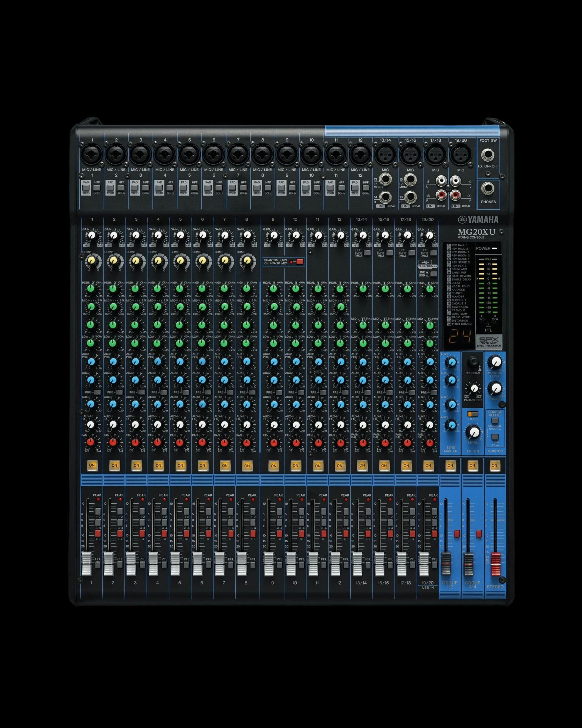Click the channel 1 fader cap
The width and height of the screenshot is (582, 728).
click(87, 564)
